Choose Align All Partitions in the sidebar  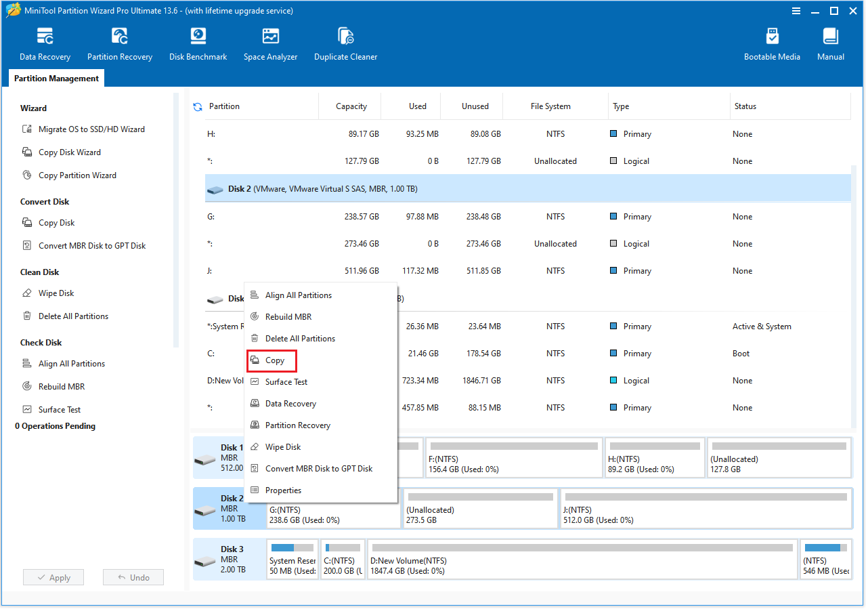[64, 364]
